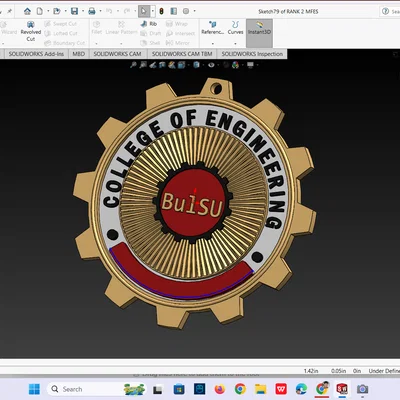Switch to the SOLIDWORKS Inspection tab

[252, 54]
